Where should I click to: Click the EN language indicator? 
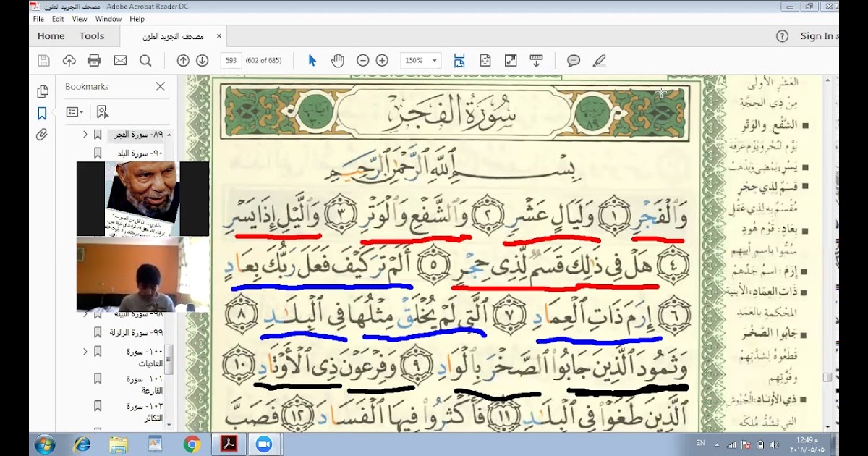click(700, 442)
